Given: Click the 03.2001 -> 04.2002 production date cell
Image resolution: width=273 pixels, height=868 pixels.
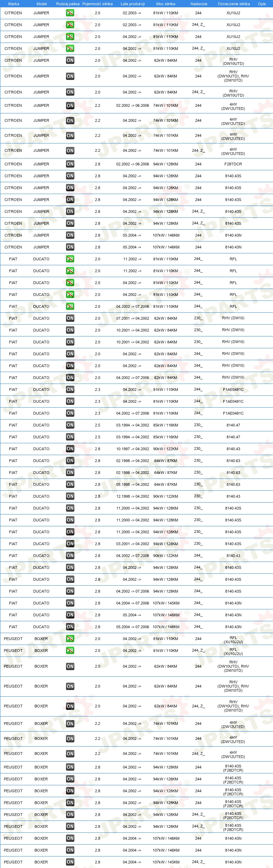Looking at the screenshot, I should pos(133,544).
